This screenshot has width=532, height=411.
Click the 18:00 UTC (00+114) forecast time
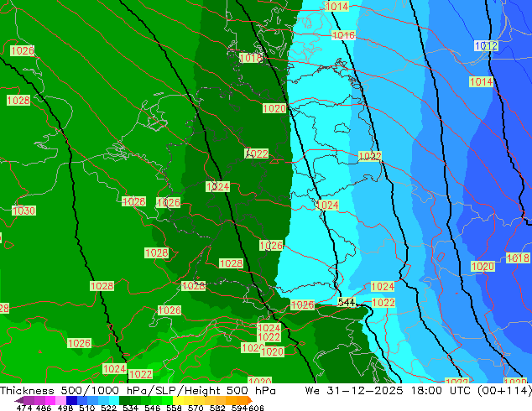pyautogui.click(x=477, y=391)
